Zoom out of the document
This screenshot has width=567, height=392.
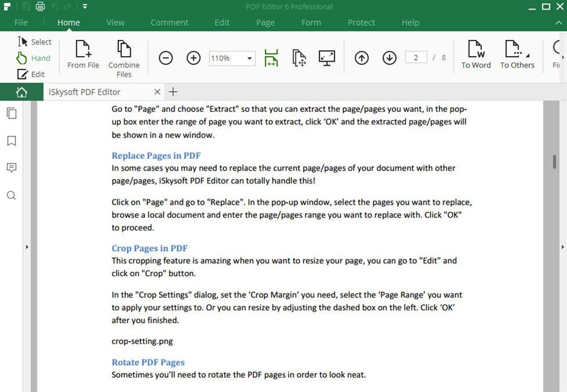pyautogui.click(x=166, y=58)
